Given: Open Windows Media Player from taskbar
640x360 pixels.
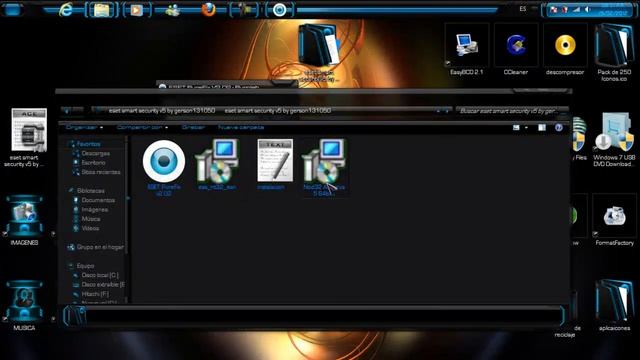Looking at the screenshot, I should (x=136, y=10).
